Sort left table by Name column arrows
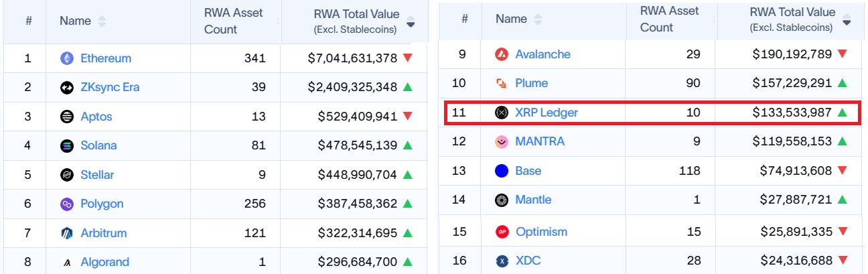868x274 pixels. 102,21
